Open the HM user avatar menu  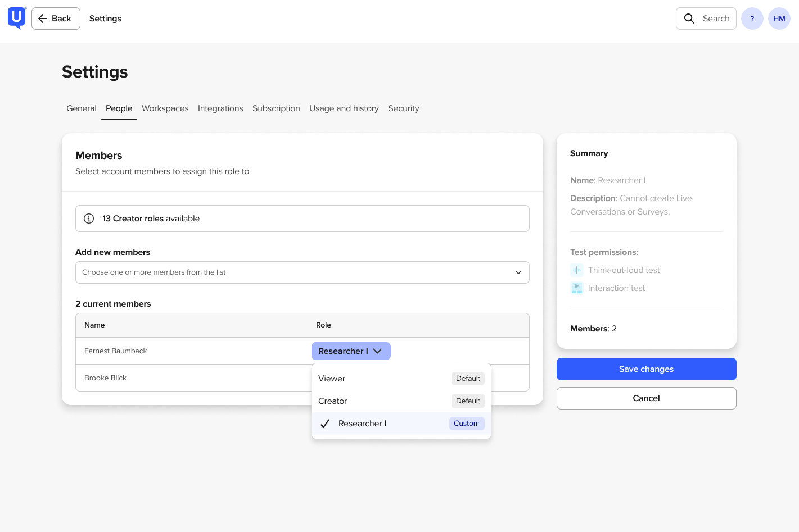point(779,19)
